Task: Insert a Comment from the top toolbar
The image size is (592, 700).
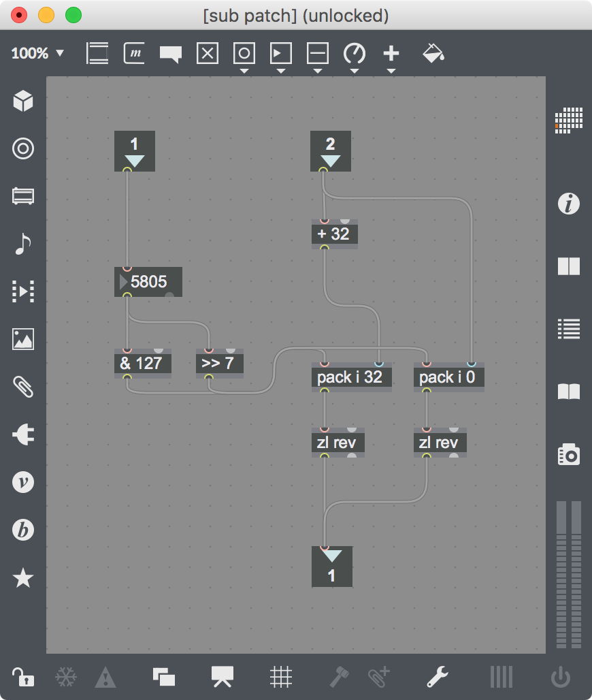Action: pyautogui.click(x=170, y=53)
